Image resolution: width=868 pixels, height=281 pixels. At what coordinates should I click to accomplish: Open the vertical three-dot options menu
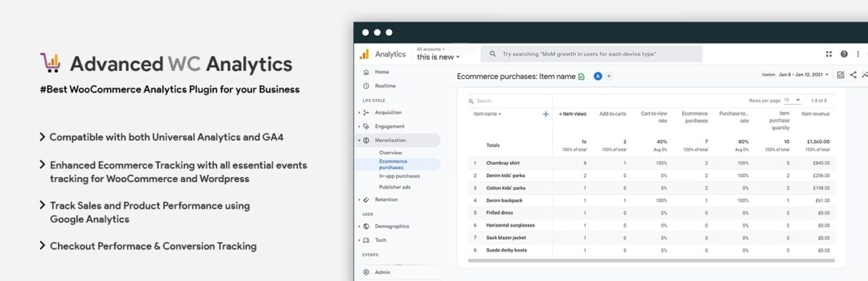[859, 54]
